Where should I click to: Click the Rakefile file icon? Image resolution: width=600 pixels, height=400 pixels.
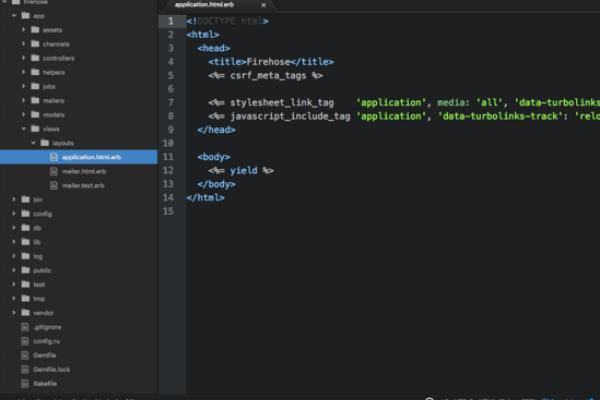coord(25,382)
